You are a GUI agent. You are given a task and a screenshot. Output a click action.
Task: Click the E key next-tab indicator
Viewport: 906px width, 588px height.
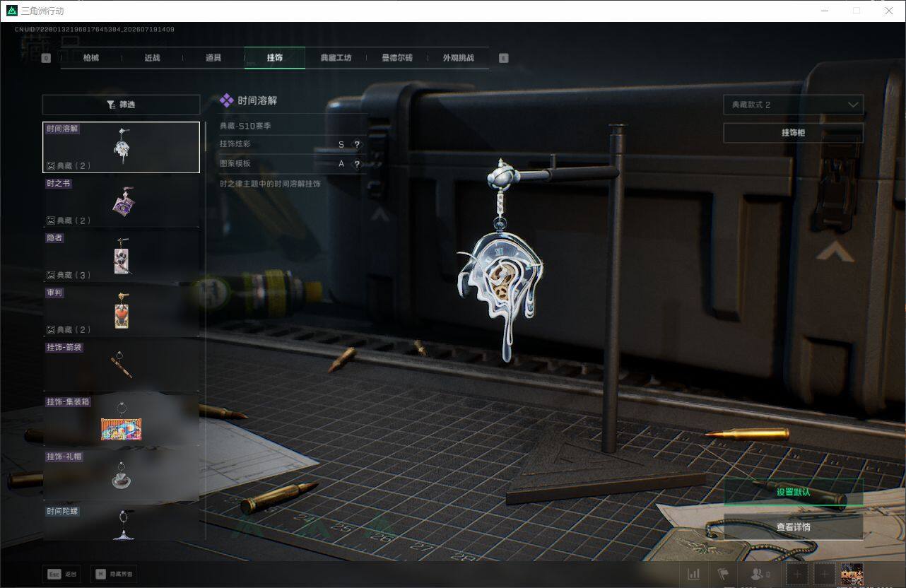click(x=503, y=58)
